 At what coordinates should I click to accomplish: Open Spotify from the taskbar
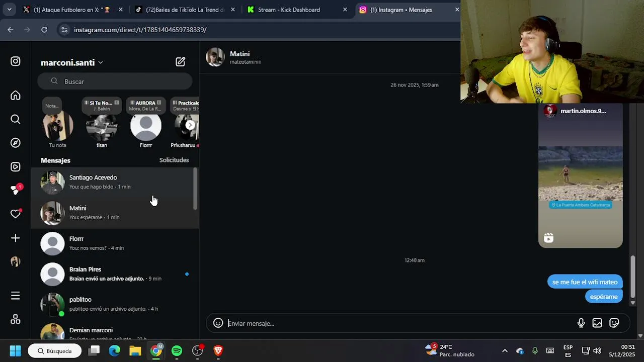[177, 350]
